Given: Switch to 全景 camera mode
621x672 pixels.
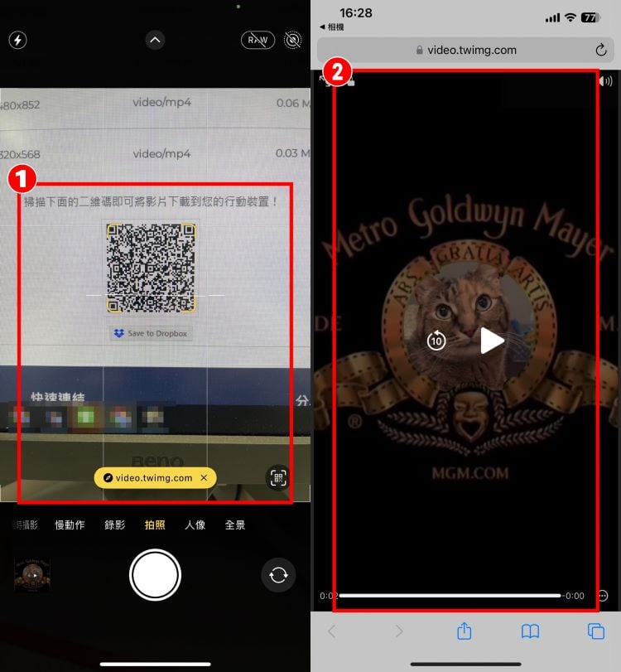Looking at the screenshot, I should click(x=235, y=525).
